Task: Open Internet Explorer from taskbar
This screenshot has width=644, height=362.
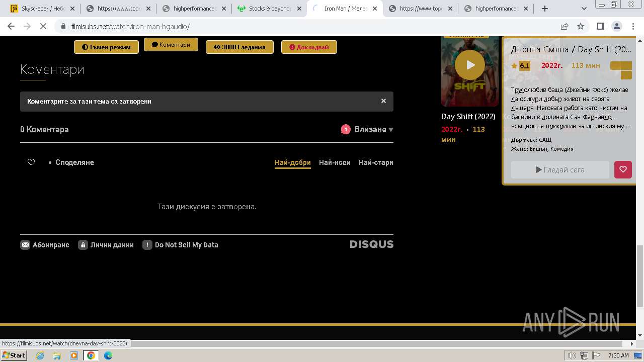Action: coord(40,355)
